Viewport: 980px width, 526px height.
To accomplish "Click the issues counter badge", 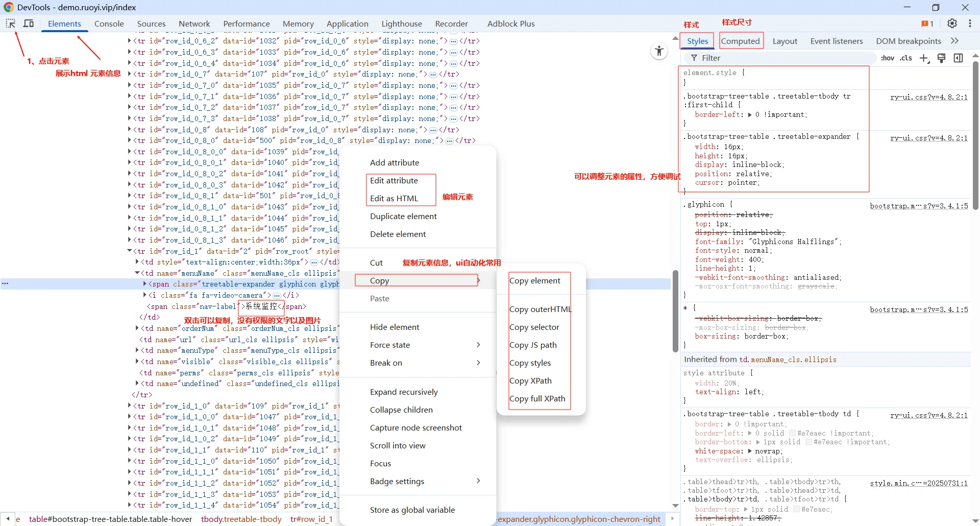I will click(x=927, y=23).
